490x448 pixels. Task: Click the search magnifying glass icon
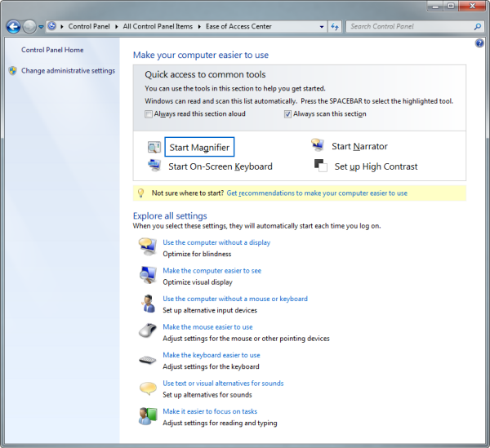point(477,27)
